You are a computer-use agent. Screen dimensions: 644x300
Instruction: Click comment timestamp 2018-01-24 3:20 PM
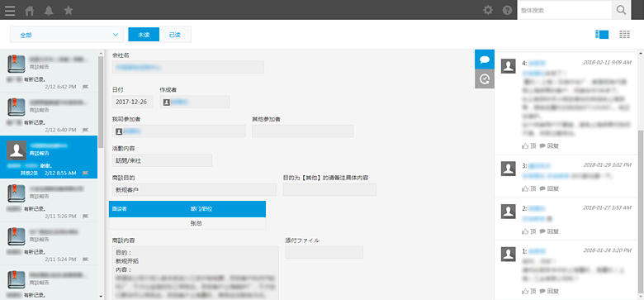[x=607, y=250]
